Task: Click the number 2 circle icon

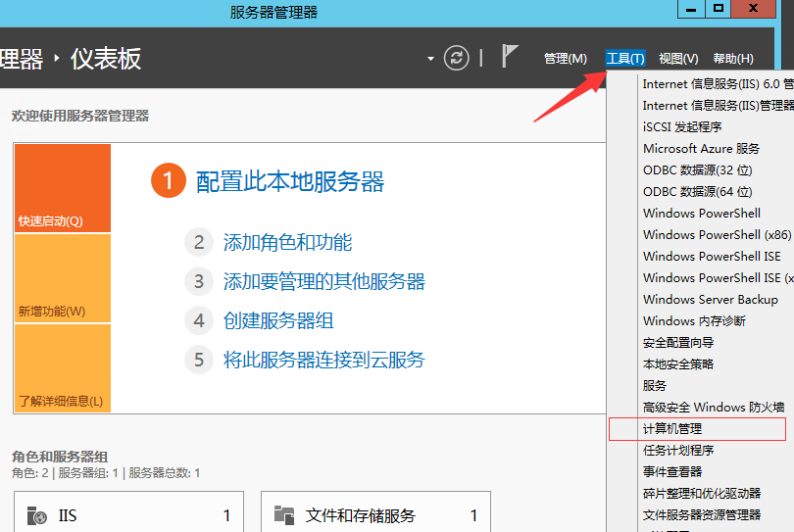Action: [x=199, y=243]
